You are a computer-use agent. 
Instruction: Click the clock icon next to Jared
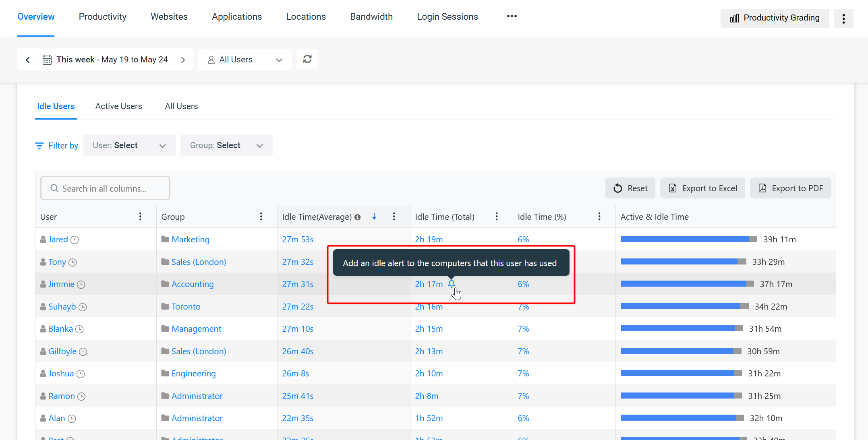point(75,240)
